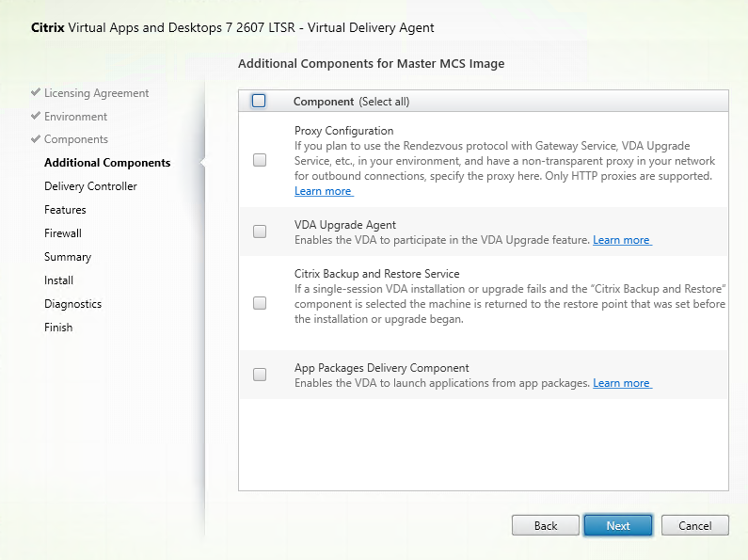Enable the Proxy Configuration checkbox
This screenshot has width=748, height=560.
pyautogui.click(x=260, y=160)
